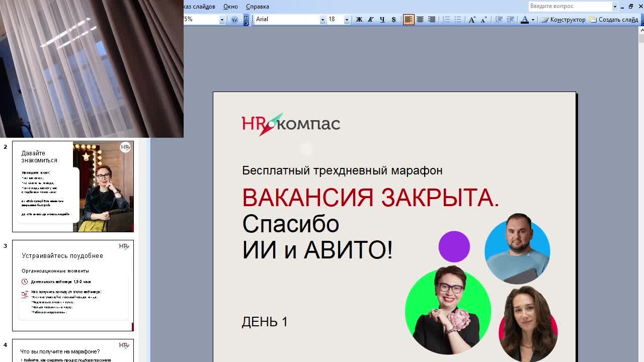The width and height of the screenshot is (644, 362).
Task: Click Бесплатный трехдневный марафон subtitle
Action: pos(342,170)
